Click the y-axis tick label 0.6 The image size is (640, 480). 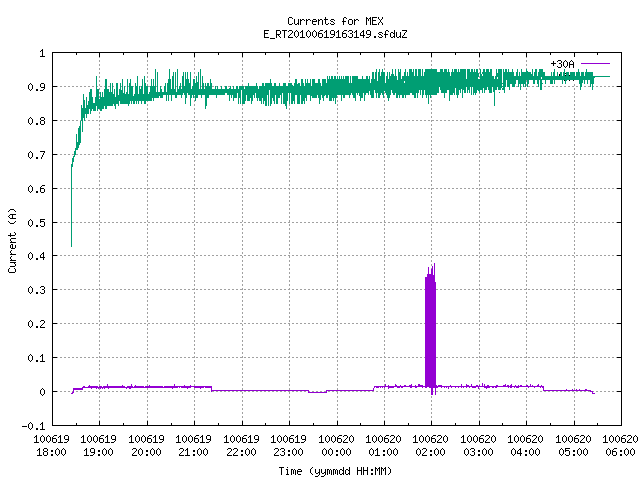click(x=36, y=189)
